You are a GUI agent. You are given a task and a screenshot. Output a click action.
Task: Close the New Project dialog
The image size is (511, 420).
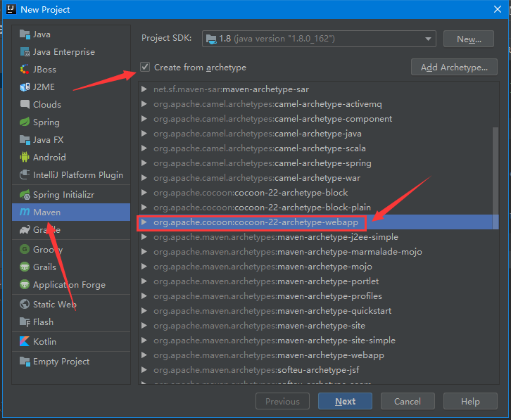click(498, 9)
